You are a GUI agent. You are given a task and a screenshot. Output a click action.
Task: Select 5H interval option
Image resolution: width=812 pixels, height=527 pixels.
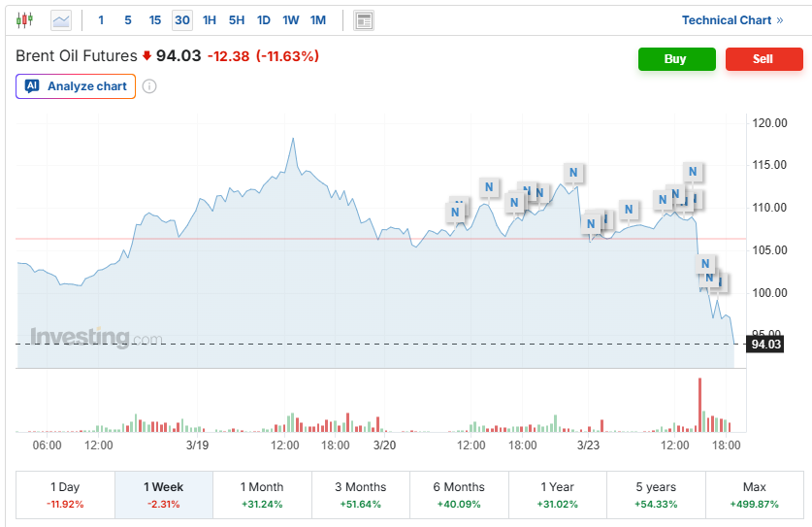tap(237, 19)
